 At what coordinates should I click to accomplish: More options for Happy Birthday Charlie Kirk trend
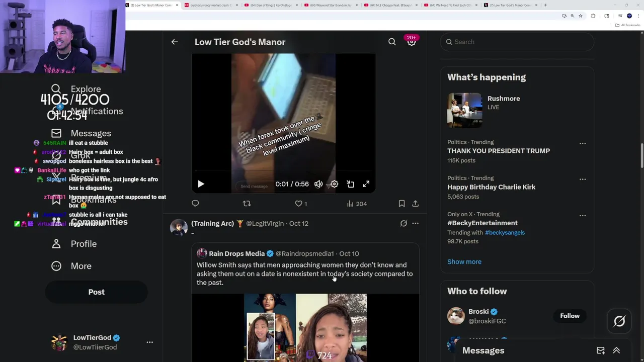point(583,179)
